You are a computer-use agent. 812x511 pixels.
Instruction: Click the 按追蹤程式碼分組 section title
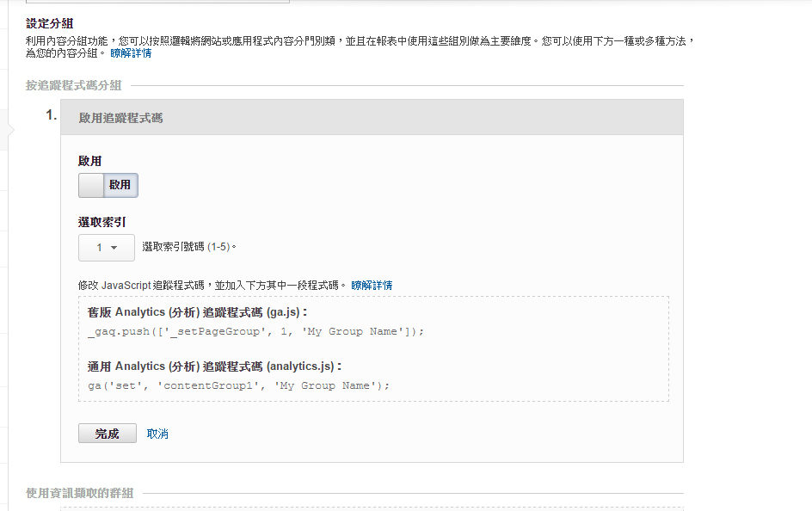pyautogui.click(x=73, y=85)
